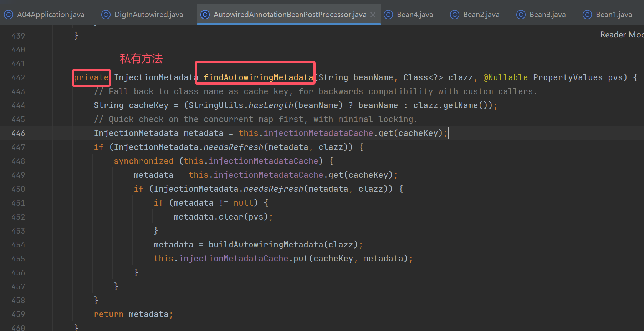Click the synchronized keyword on line 448

click(144, 161)
